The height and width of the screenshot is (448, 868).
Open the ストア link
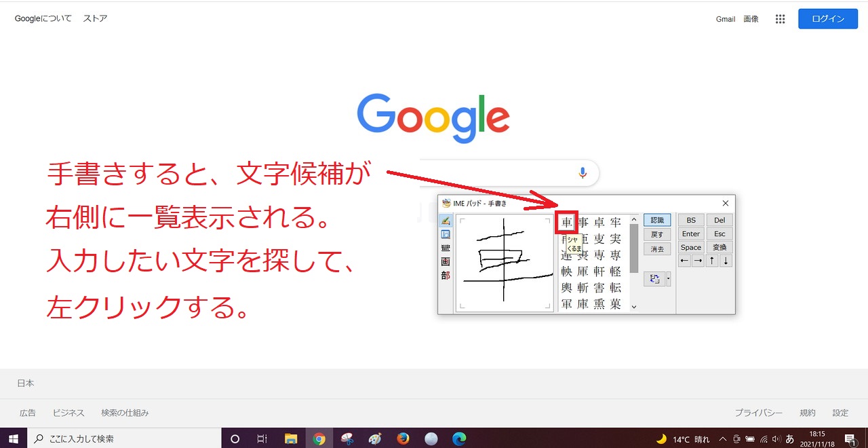click(95, 19)
